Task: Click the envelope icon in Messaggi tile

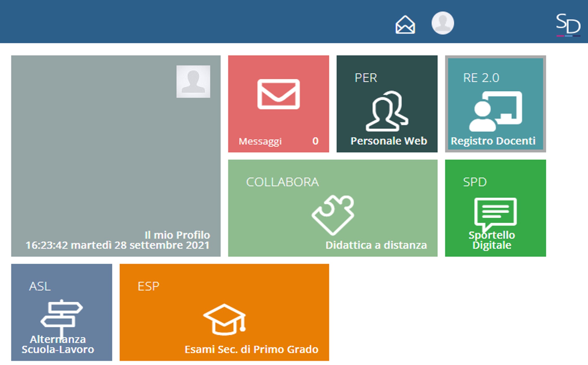Action: point(278,94)
